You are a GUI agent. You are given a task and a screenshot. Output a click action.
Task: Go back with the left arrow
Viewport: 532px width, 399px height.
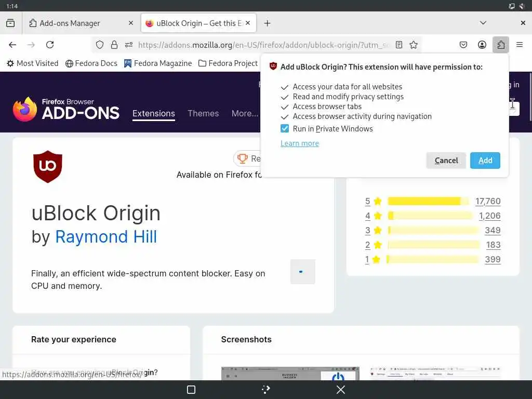click(x=12, y=45)
